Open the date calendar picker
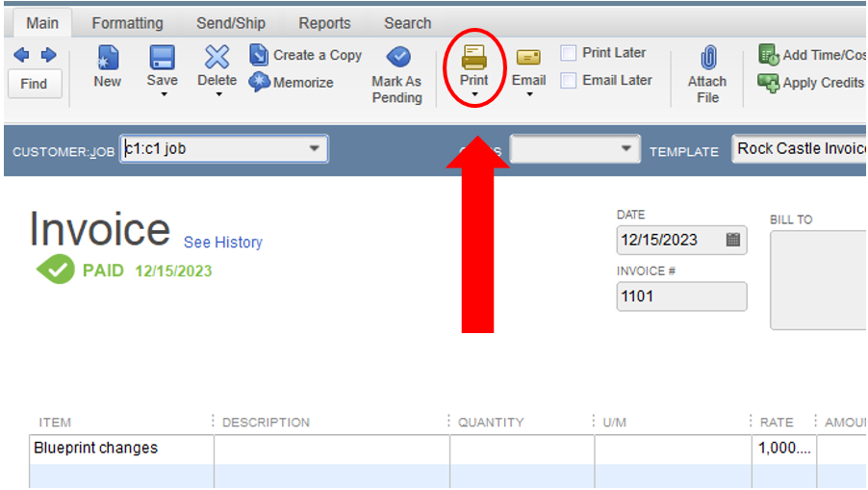The image size is (868, 490). [x=733, y=240]
